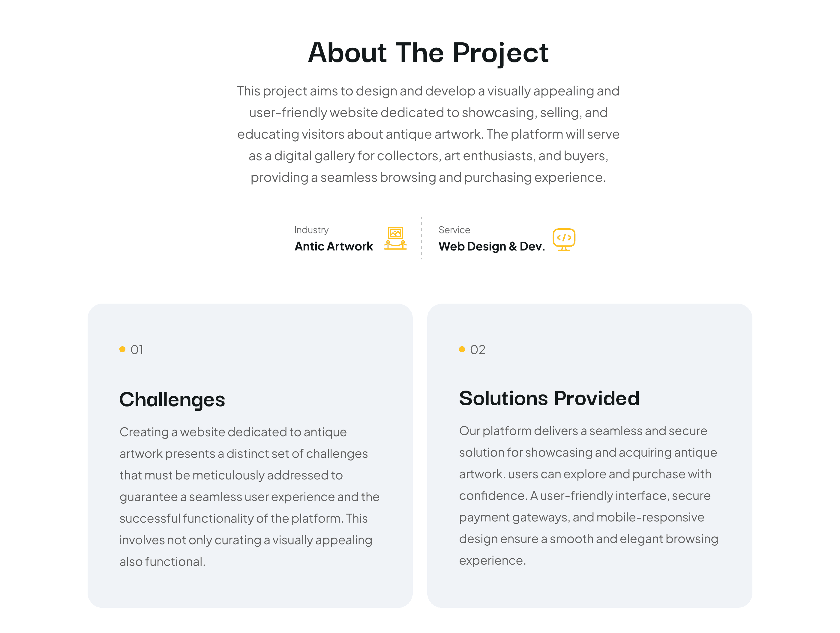Click the yellow dot next to 02
Viewport: 840px width, 633px height.
point(462,349)
